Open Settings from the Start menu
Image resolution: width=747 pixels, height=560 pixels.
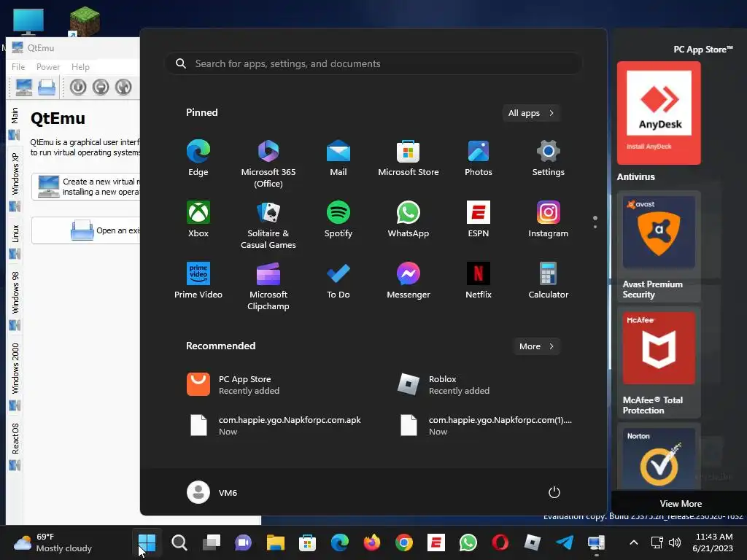point(549,158)
